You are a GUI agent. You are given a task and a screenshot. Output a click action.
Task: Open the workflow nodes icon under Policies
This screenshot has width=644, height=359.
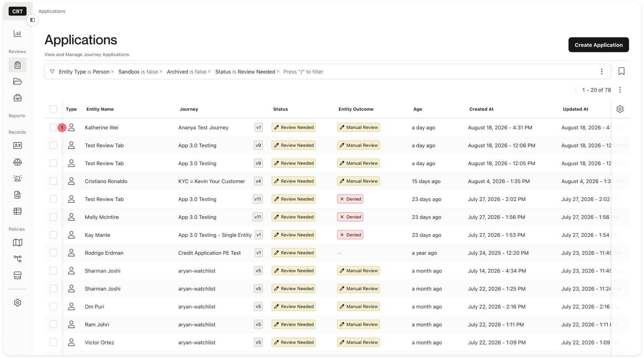point(17,259)
